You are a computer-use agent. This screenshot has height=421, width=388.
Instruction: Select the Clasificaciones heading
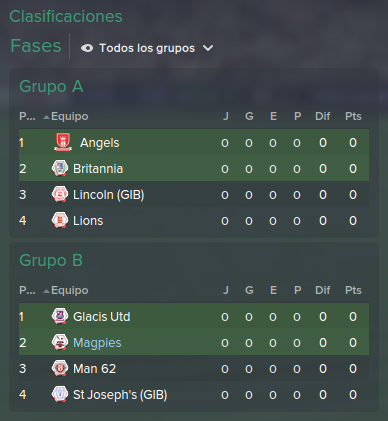pyautogui.click(x=66, y=16)
